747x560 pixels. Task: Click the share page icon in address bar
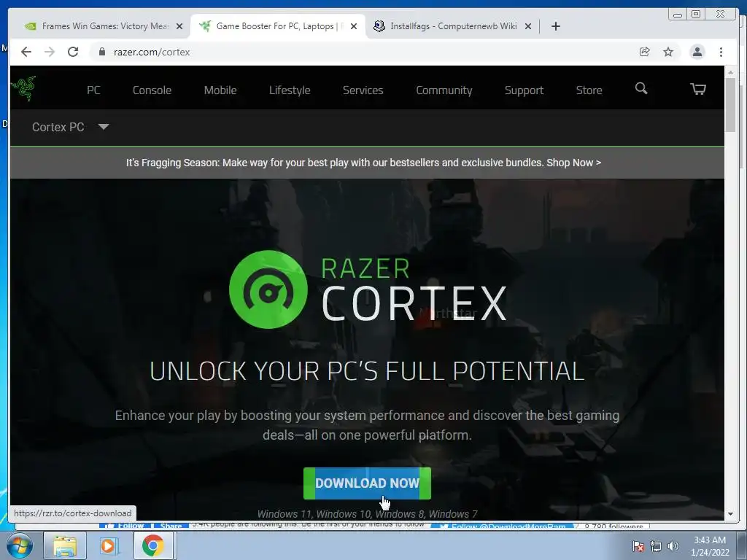645,52
